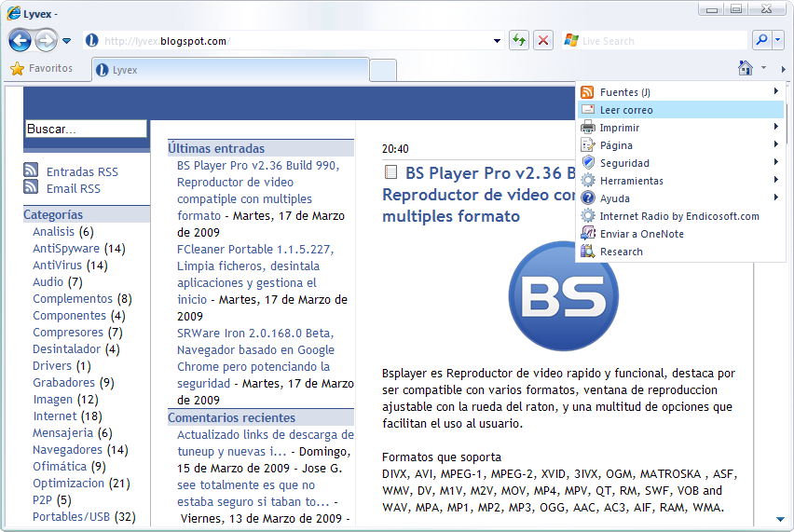Click the browser Back button
794x532 pixels.
pos(21,41)
